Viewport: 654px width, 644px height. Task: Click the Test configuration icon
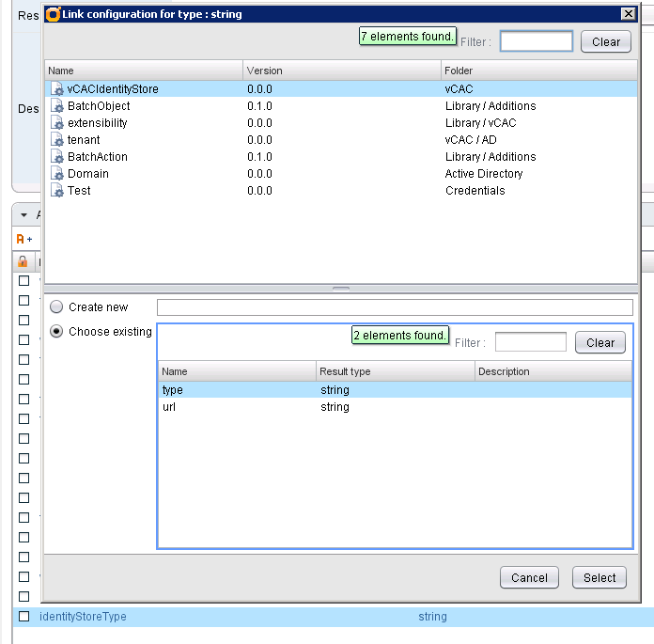[57, 190]
